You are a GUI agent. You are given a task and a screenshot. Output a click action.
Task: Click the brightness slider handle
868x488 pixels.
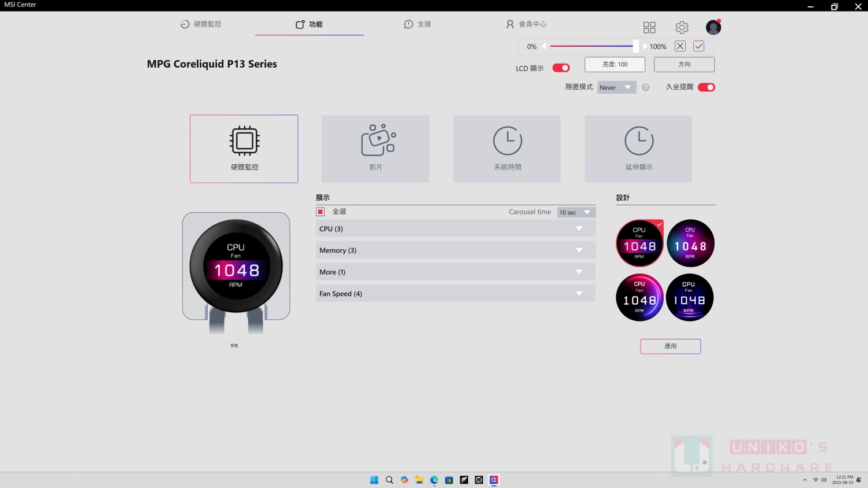(635, 46)
